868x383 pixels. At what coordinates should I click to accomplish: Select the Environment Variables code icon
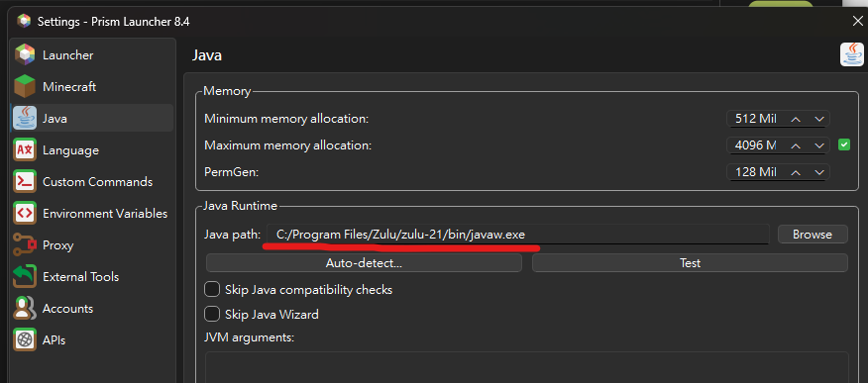pyautogui.click(x=25, y=214)
